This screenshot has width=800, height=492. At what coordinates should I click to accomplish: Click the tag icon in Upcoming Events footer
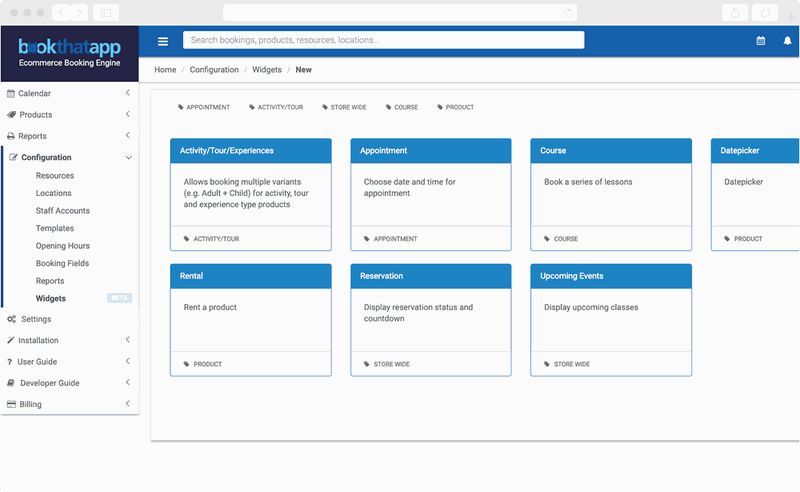point(546,364)
